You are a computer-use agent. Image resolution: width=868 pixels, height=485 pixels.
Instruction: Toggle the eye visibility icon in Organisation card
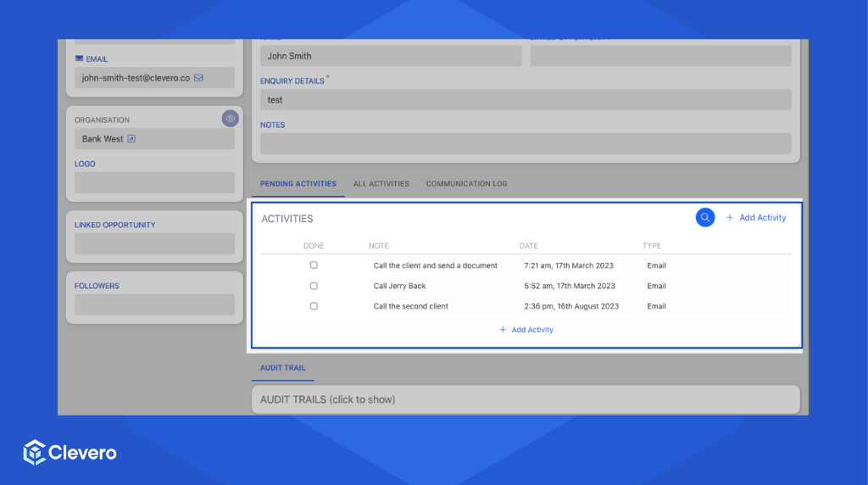click(231, 119)
